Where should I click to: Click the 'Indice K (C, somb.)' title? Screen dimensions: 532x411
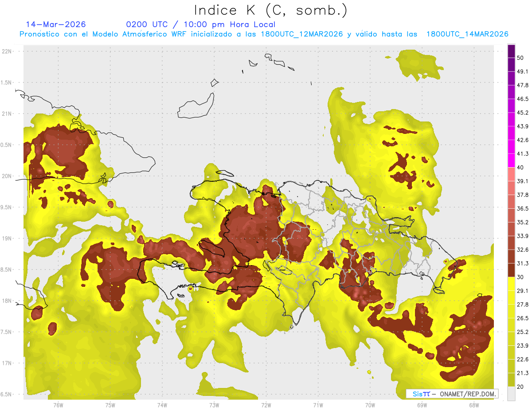[x=270, y=10]
